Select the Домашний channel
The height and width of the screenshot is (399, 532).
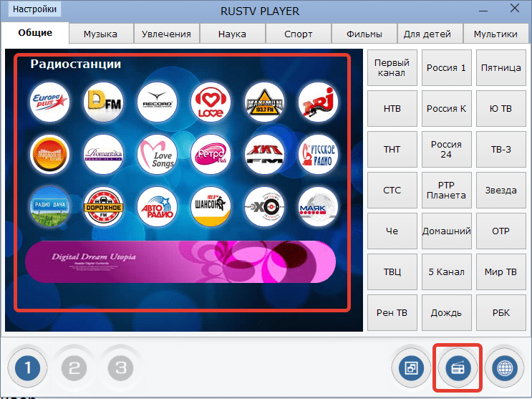[447, 231]
